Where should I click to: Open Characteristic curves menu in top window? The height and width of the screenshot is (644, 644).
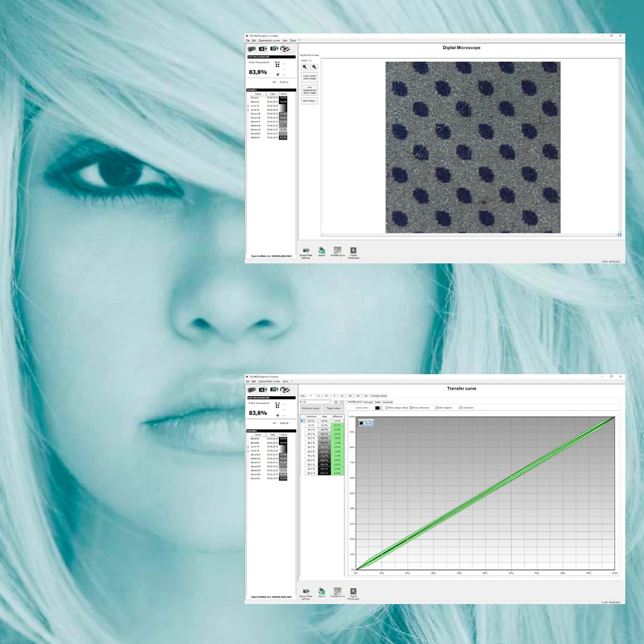[270, 40]
